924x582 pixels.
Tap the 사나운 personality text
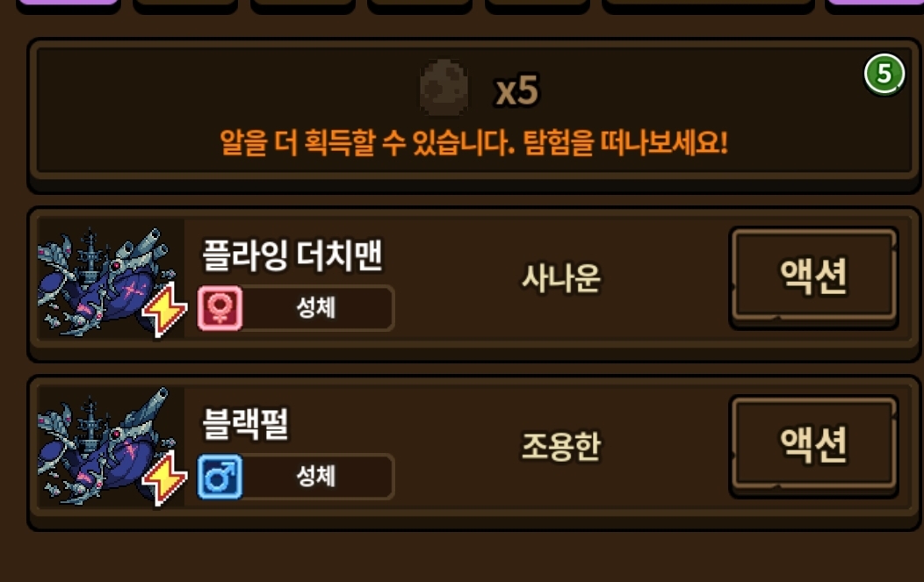(x=561, y=278)
